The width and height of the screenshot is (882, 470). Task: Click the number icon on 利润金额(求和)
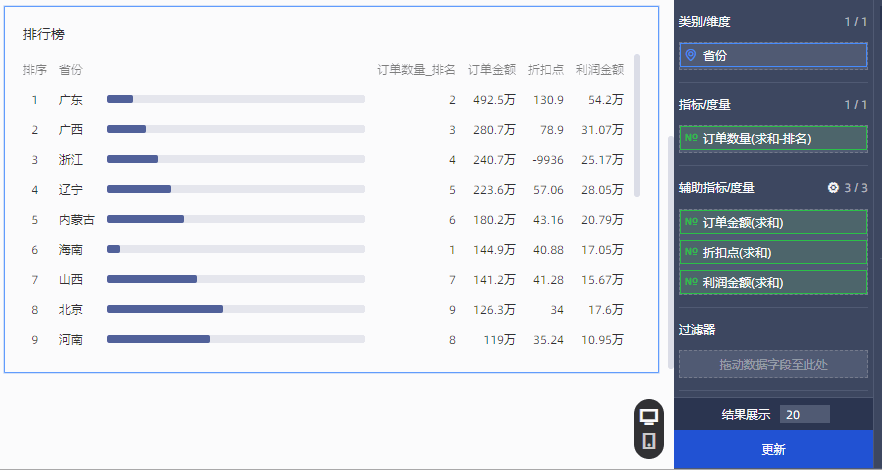(691, 283)
